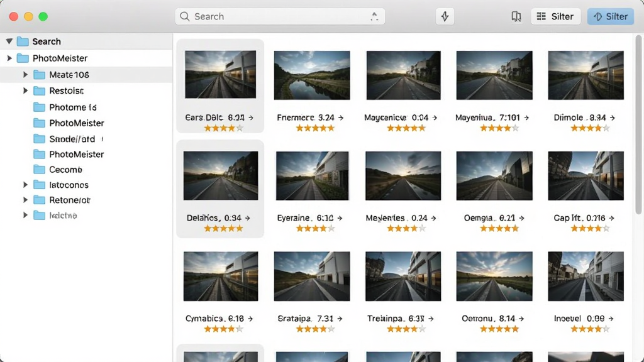Expand the top-level PhotoMeister folder
This screenshot has width=644, height=362.
point(9,58)
